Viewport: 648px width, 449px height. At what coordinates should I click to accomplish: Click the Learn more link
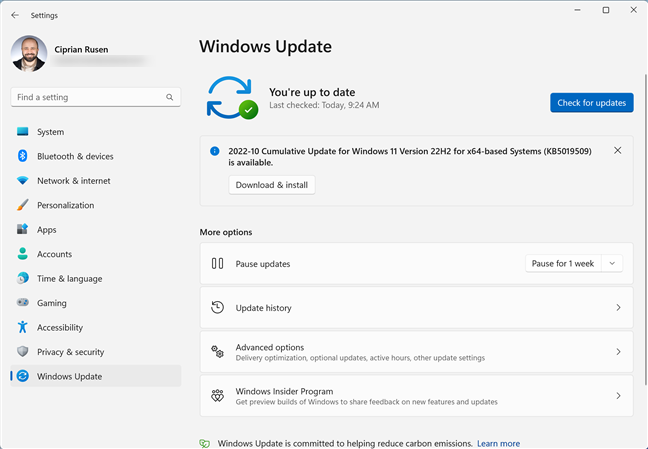tap(498, 443)
